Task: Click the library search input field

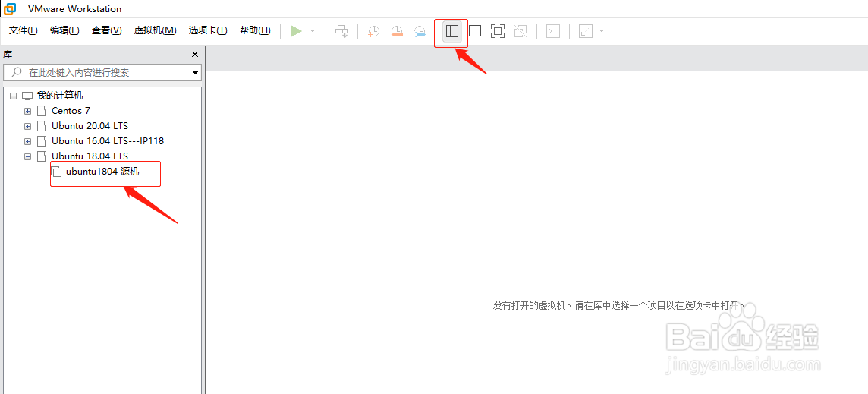Action: [102, 73]
